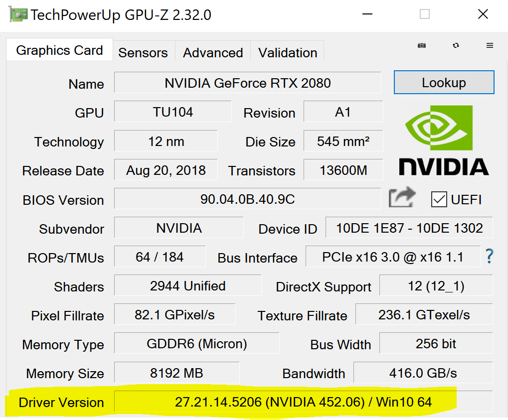Click the ROPs/TMUs value 64 / 184
The image size is (508, 420).
tap(160, 256)
